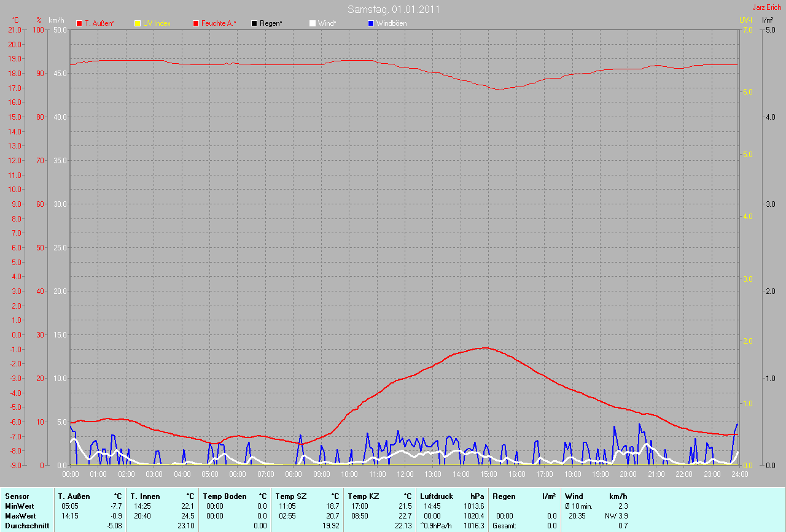The height and width of the screenshot is (532, 786).
Task: Click the 'l/m²' axis unit label above the chart
Action: (x=767, y=20)
